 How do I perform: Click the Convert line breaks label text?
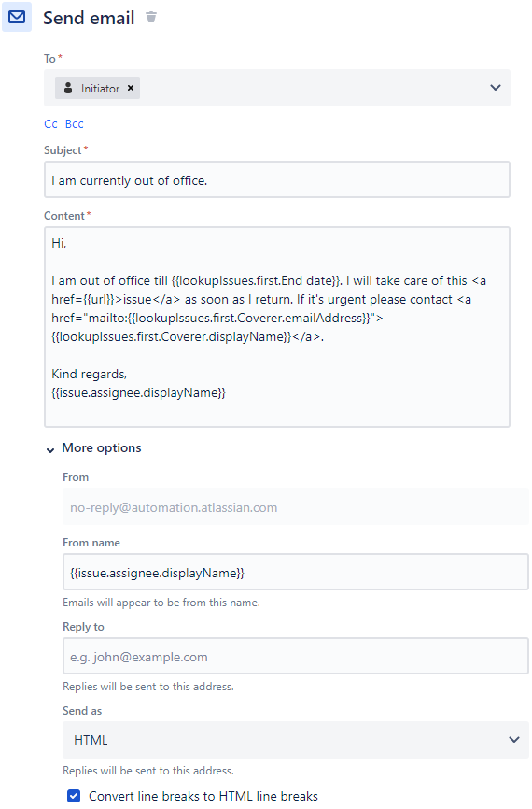click(x=203, y=796)
